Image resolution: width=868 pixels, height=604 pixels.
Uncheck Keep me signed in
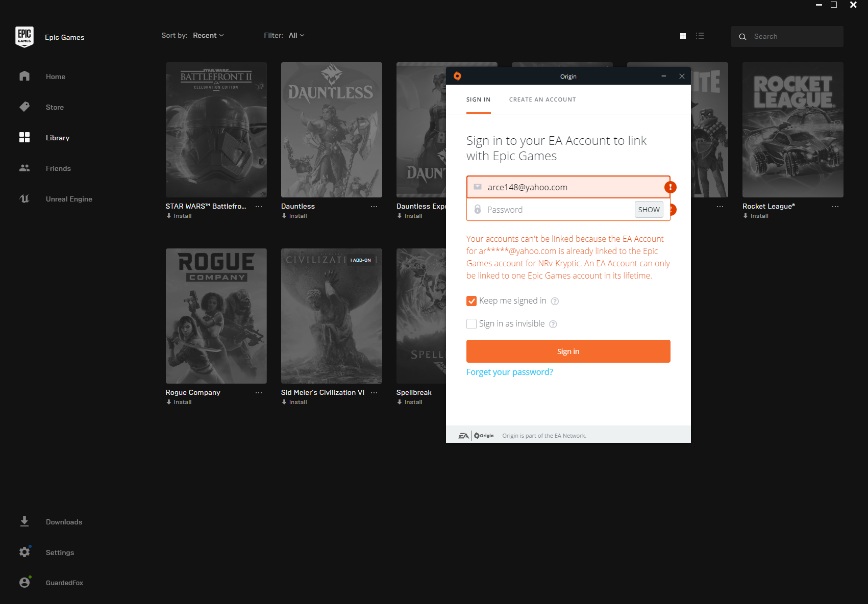(x=472, y=301)
